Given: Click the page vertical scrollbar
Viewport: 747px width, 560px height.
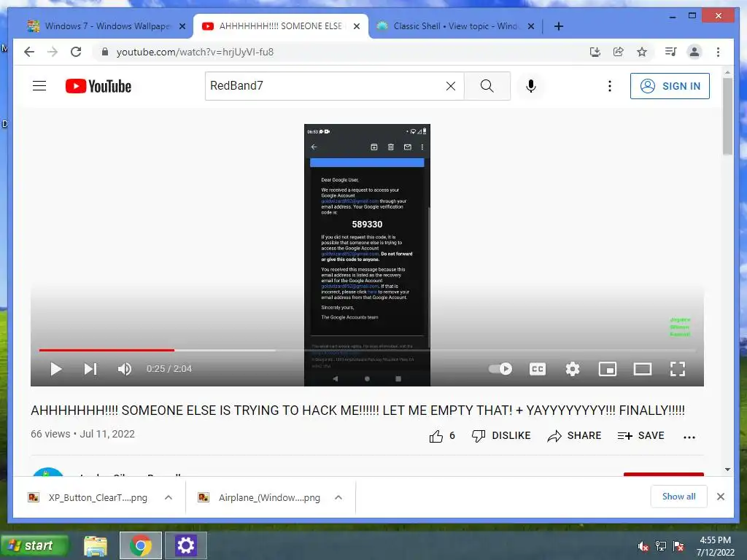Looking at the screenshot, I should 727,116.
